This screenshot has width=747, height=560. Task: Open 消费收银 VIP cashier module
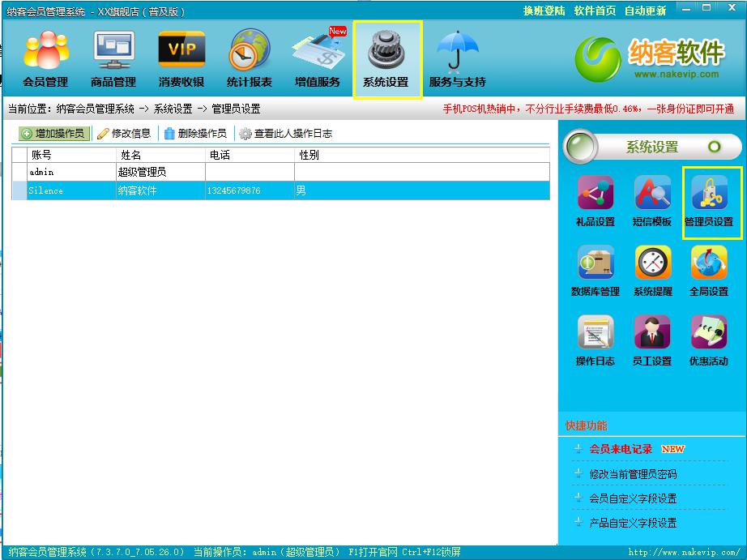click(x=181, y=58)
